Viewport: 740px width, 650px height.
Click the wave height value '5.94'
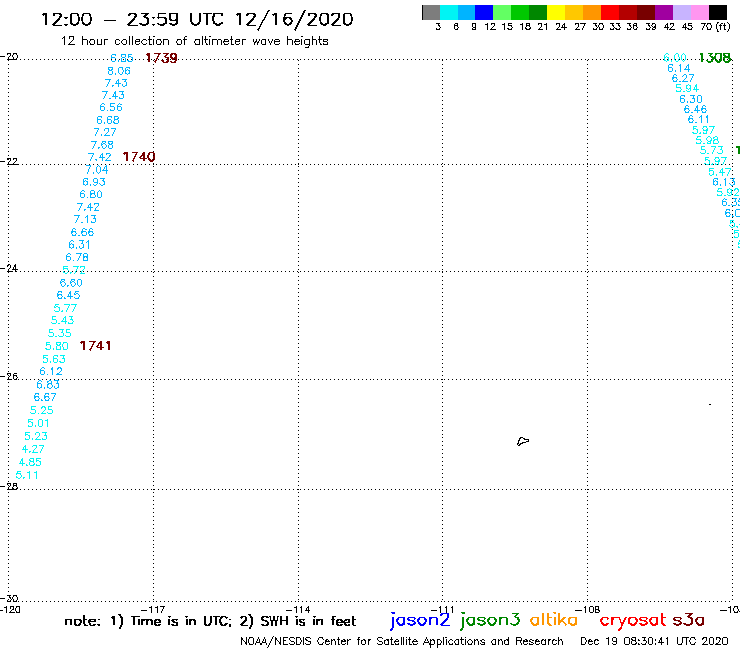(x=687, y=89)
